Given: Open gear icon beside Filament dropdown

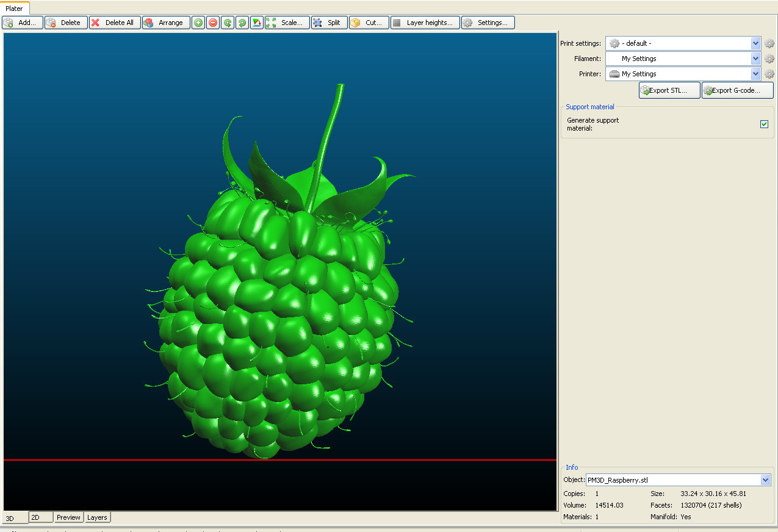Looking at the screenshot, I should point(769,59).
